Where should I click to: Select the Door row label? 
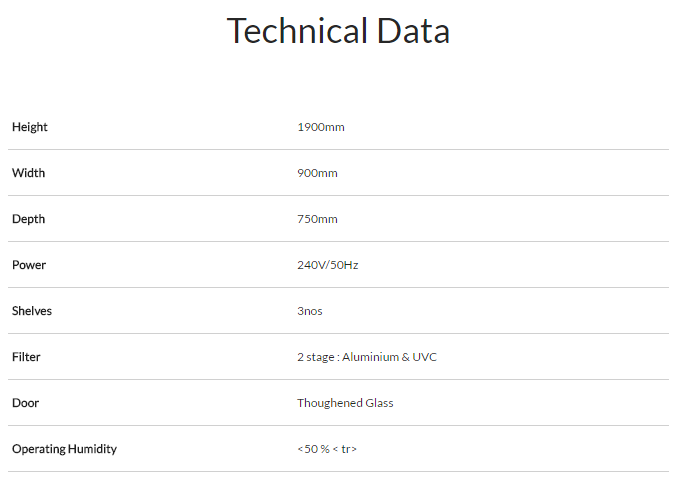(25, 403)
